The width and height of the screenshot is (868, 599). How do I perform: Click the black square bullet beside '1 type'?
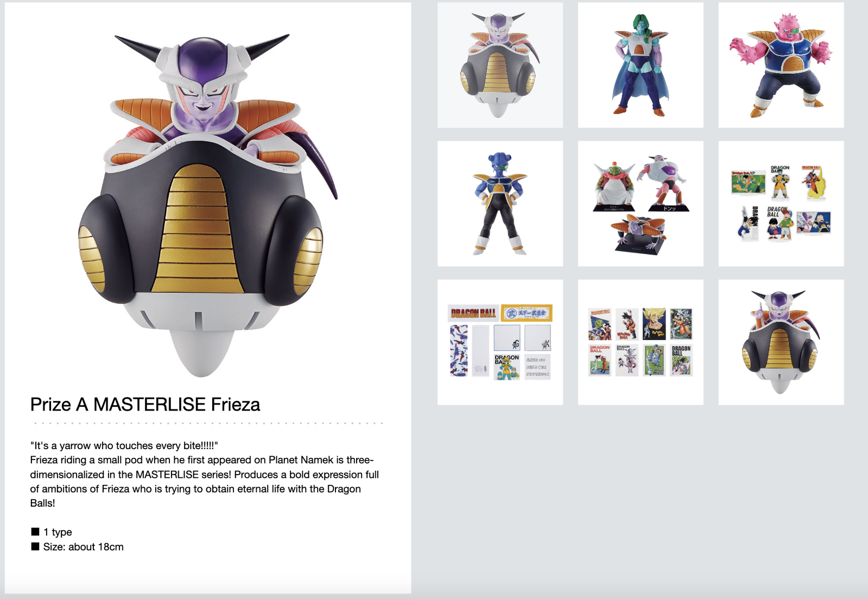pyautogui.click(x=35, y=532)
